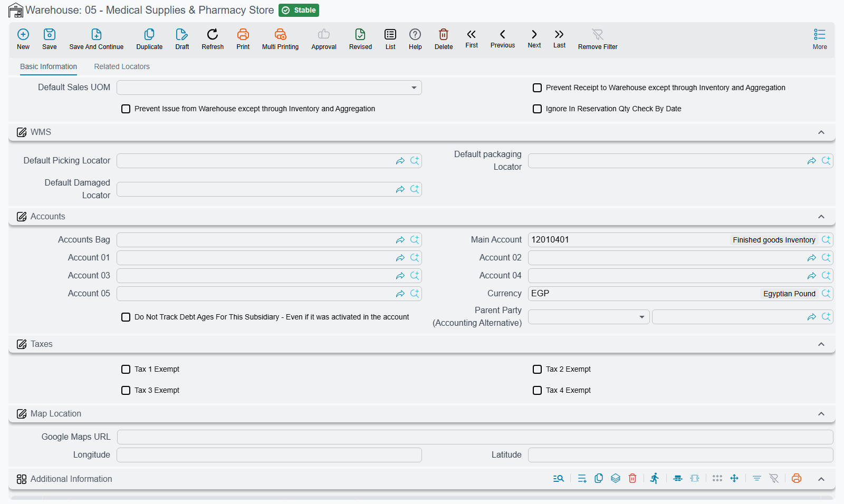Open linked Accounts Bag record arrow
The height and width of the screenshot is (504, 844).
pos(400,240)
